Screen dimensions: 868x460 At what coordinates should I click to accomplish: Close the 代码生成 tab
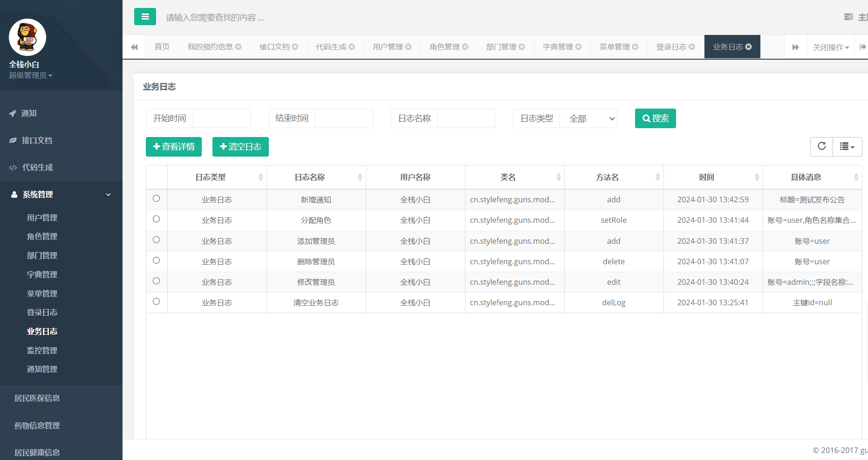tap(352, 47)
